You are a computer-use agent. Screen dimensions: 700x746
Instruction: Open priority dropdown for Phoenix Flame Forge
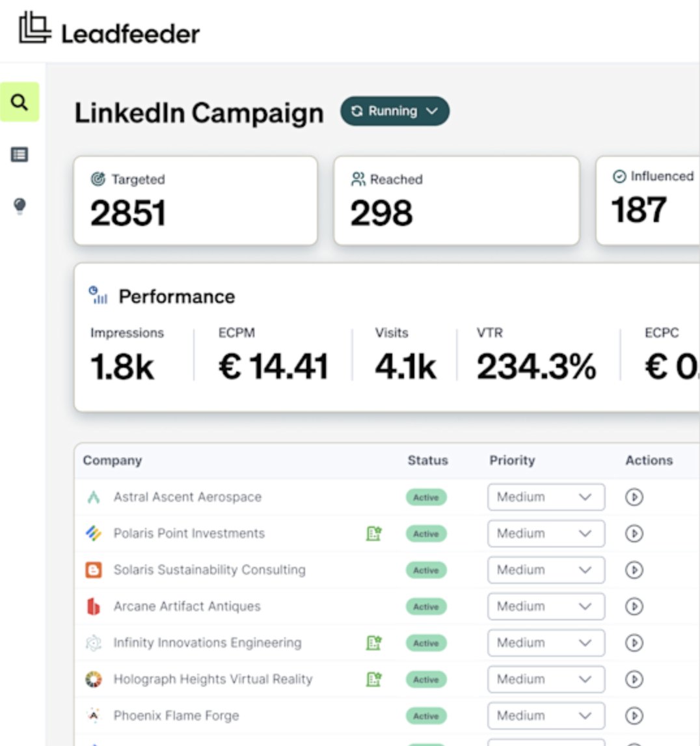click(546, 715)
